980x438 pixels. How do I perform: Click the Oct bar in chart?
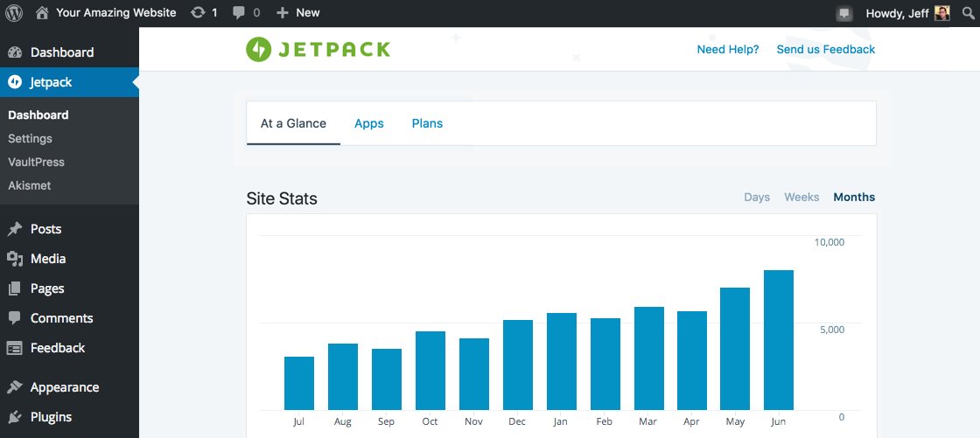[x=430, y=371]
